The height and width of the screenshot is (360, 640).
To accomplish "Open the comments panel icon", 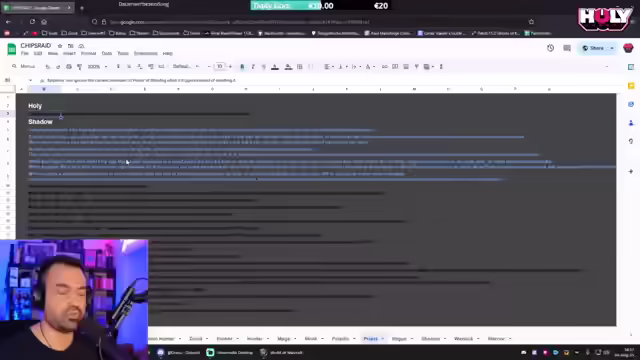I will tap(567, 48).
